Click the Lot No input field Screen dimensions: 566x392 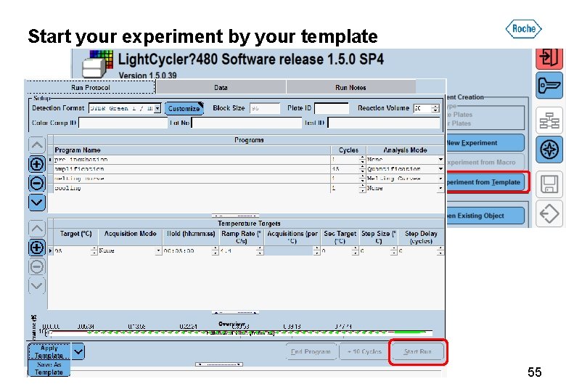(246, 123)
